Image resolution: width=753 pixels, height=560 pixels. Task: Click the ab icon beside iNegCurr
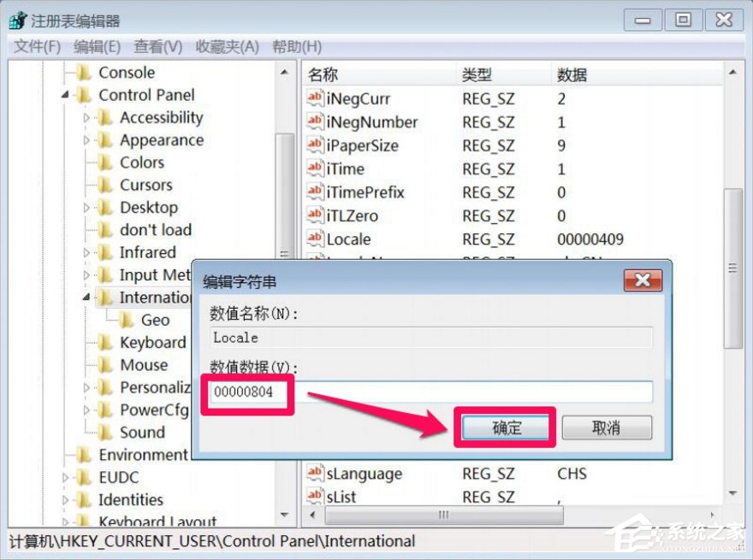[313, 98]
